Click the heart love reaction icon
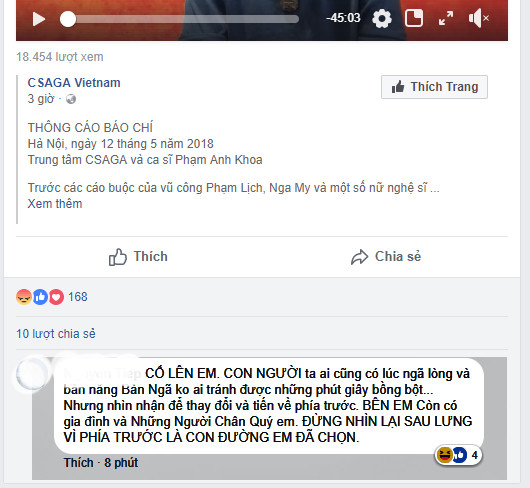This screenshot has width=530, height=488. [56, 297]
